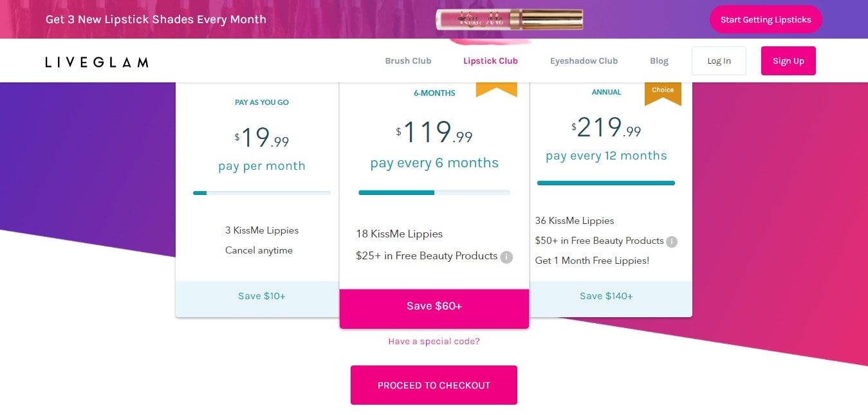Image resolution: width=868 pixels, height=415 pixels.
Task: Click Start Getting Lipsticks button
Action: click(766, 19)
